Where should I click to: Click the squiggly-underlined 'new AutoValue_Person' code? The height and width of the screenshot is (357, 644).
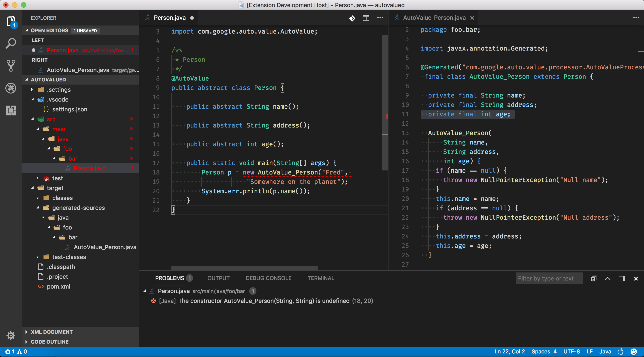(280, 173)
